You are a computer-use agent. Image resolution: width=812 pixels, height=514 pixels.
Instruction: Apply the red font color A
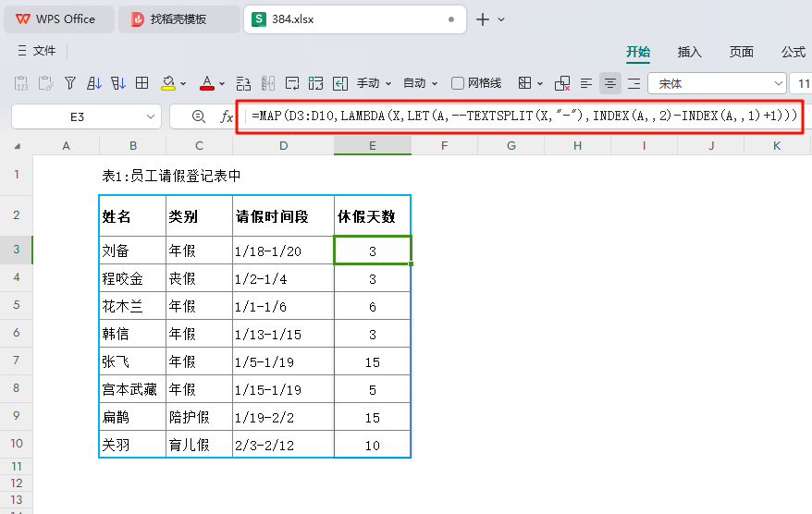(207, 83)
